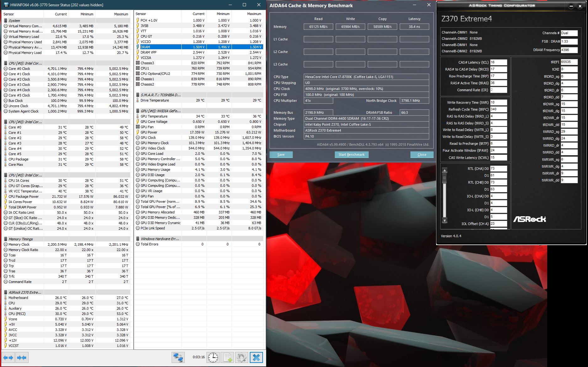The width and height of the screenshot is (588, 367).
Task: Click Channels # field showing Dual
Action: [x=569, y=33]
